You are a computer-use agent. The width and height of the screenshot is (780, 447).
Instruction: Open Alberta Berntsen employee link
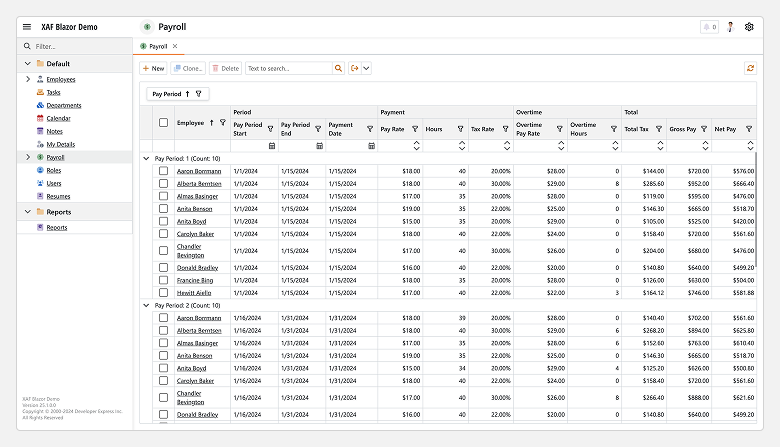tap(199, 184)
